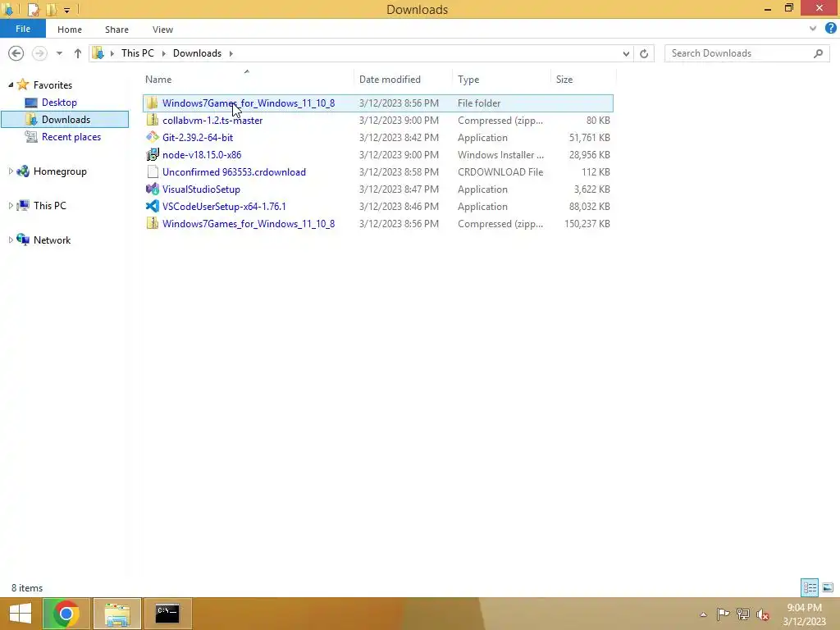Click Downloads in the address breadcrumb
This screenshot has width=840, height=630.
click(197, 53)
